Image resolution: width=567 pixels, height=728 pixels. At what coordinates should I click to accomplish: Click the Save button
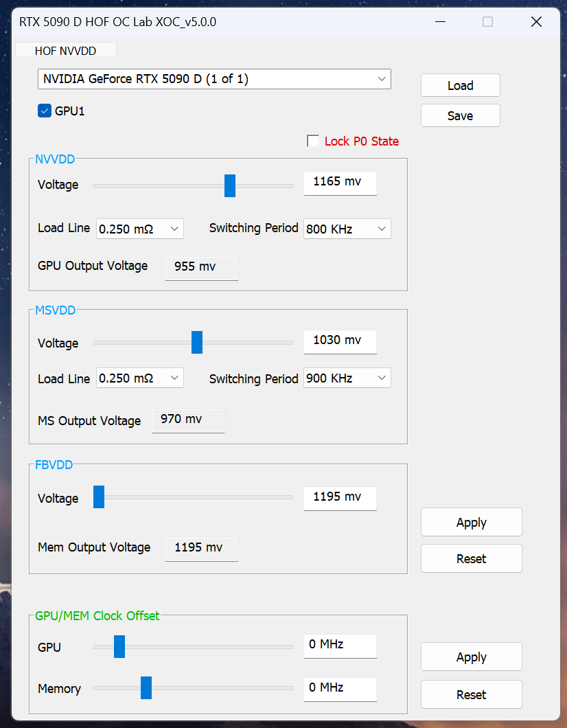coord(460,115)
